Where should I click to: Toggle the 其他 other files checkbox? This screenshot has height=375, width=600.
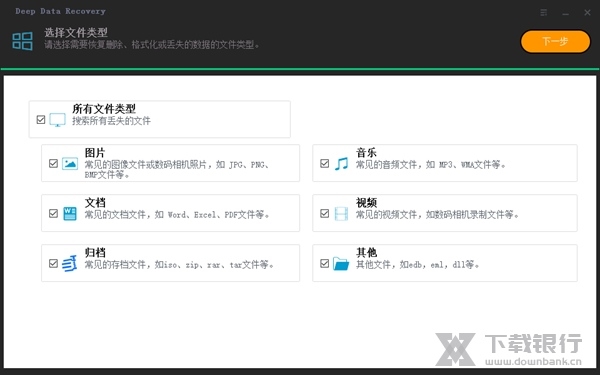pos(324,263)
